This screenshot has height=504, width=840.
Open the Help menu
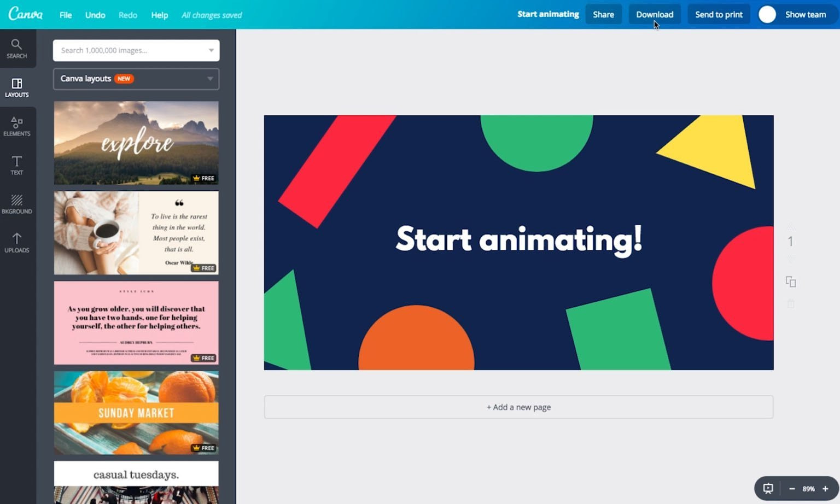[x=159, y=15]
